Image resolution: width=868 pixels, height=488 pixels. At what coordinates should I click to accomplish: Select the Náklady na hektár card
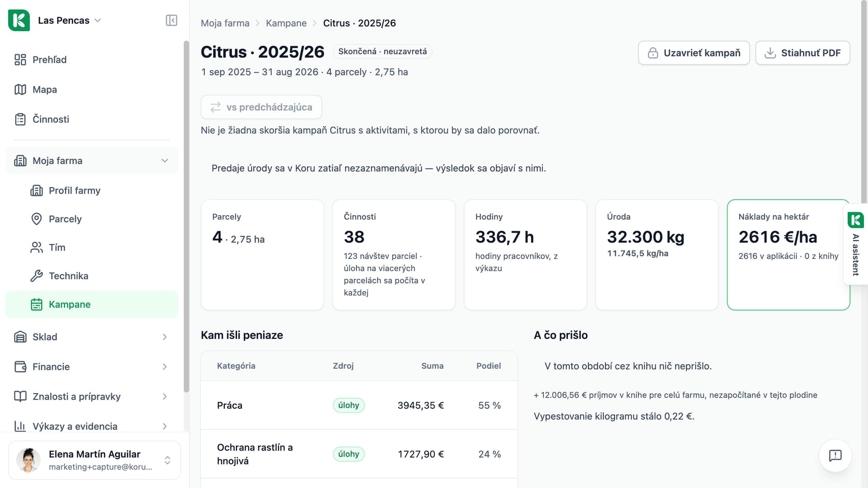pyautogui.click(x=788, y=255)
